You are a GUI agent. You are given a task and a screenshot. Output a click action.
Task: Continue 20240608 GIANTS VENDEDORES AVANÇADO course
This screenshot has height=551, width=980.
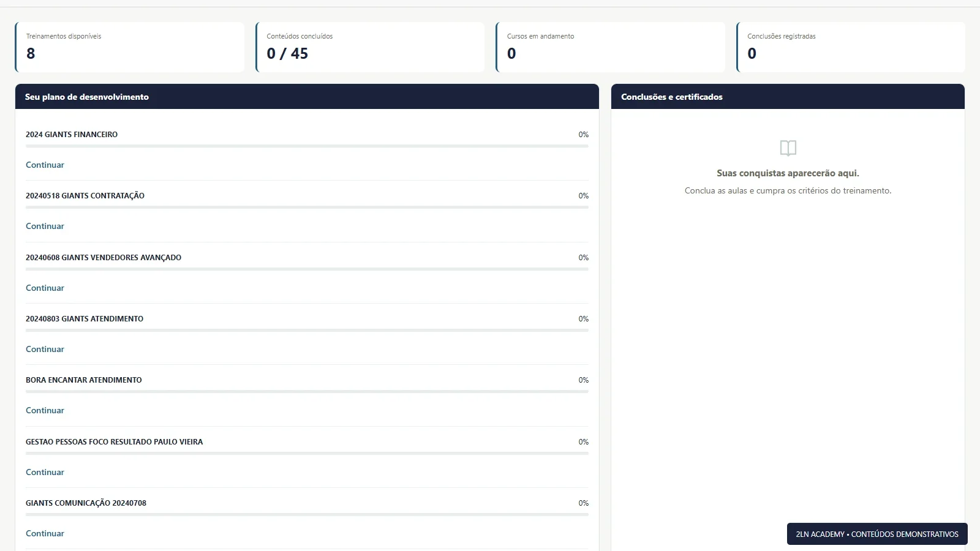tap(45, 288)
